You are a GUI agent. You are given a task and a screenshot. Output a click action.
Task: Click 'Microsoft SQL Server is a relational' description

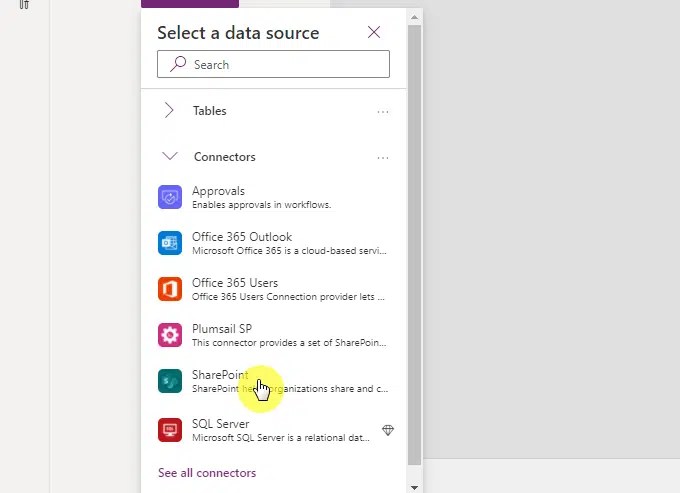point(281,437)
